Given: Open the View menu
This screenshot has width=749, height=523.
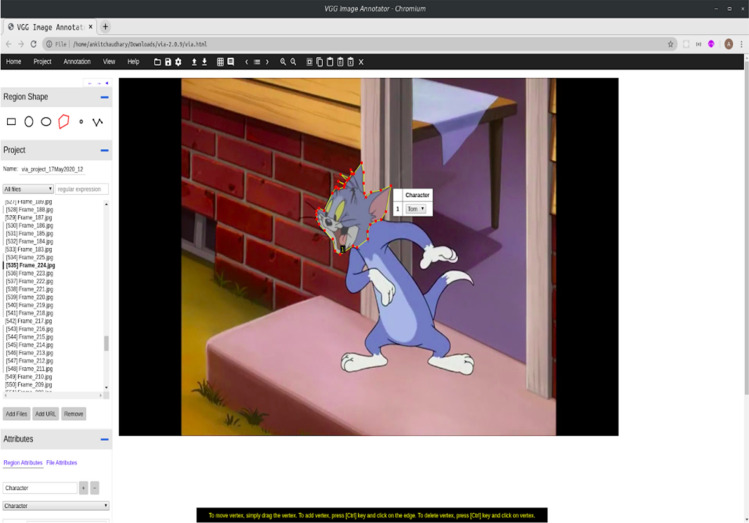Looking at the screenshot, I should pyautogui.click(x=109, y=62).
